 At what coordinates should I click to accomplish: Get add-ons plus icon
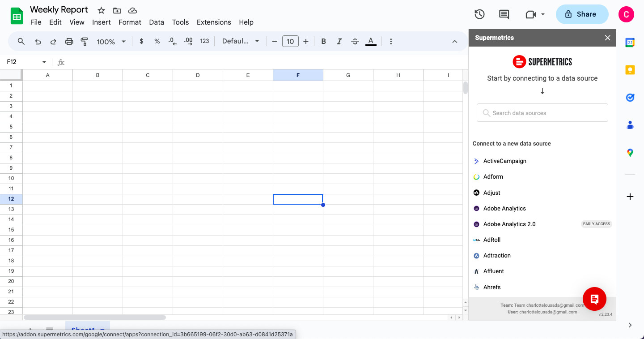click(x=630, y=197)
